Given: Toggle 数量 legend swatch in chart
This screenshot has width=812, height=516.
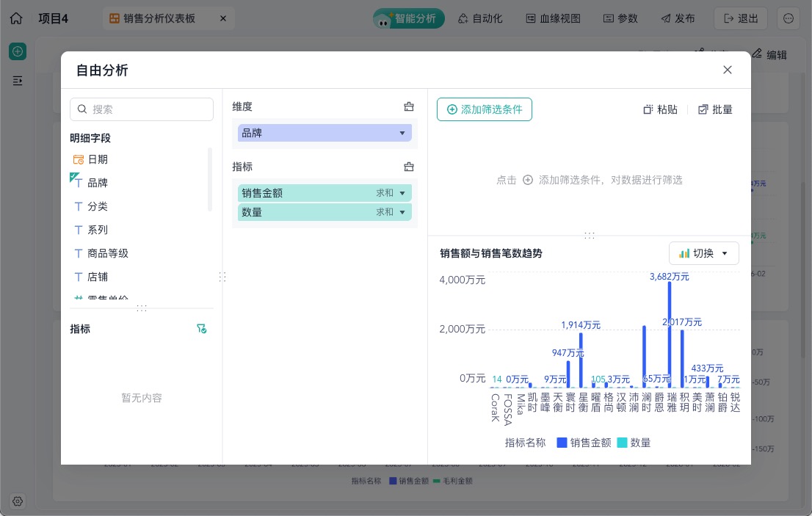Looking at the screenshot, I should point(622,443).
